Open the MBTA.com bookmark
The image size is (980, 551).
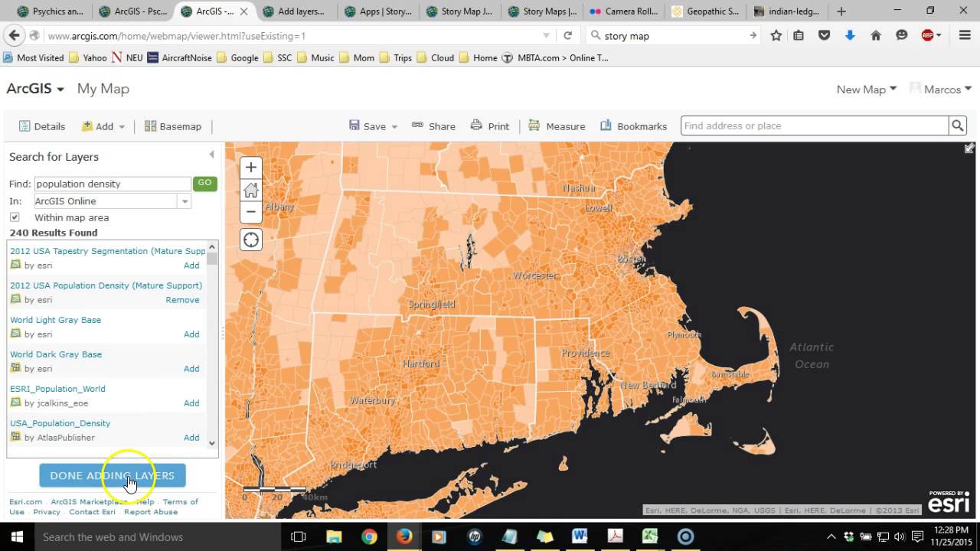tap(555, 58)
